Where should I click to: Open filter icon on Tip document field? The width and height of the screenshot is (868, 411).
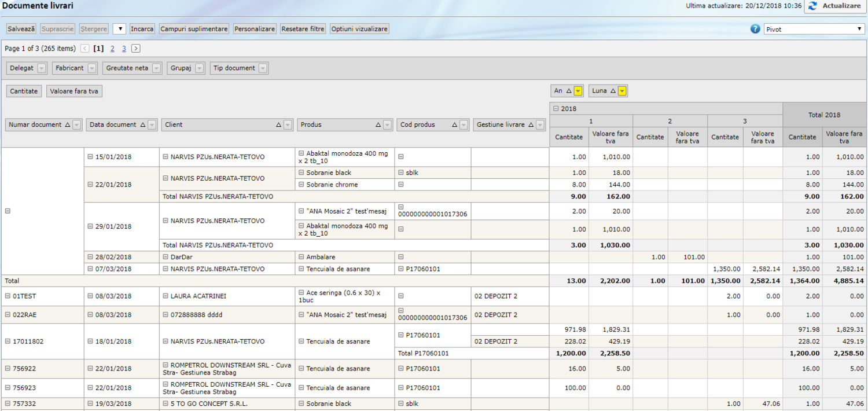point(263,68)
